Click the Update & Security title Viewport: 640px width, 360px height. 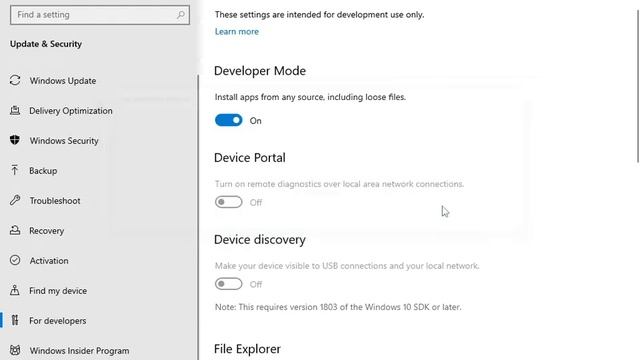tap(46, 44)
